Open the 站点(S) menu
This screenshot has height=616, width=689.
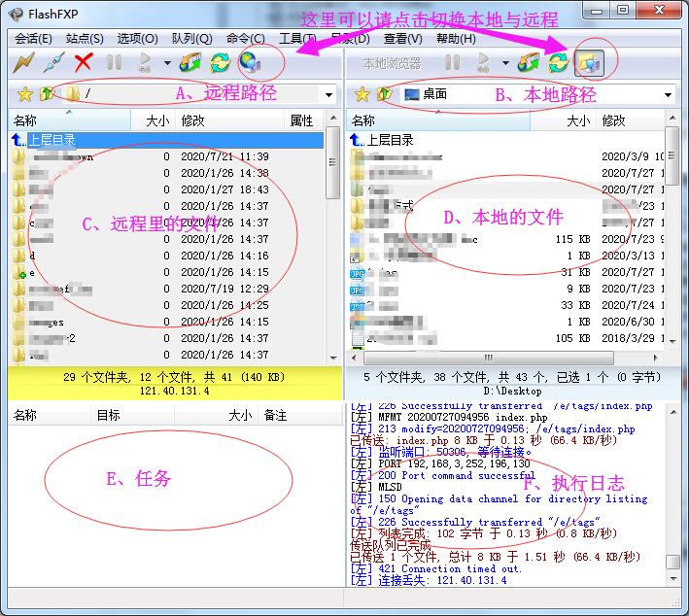[x=85, y=39]
